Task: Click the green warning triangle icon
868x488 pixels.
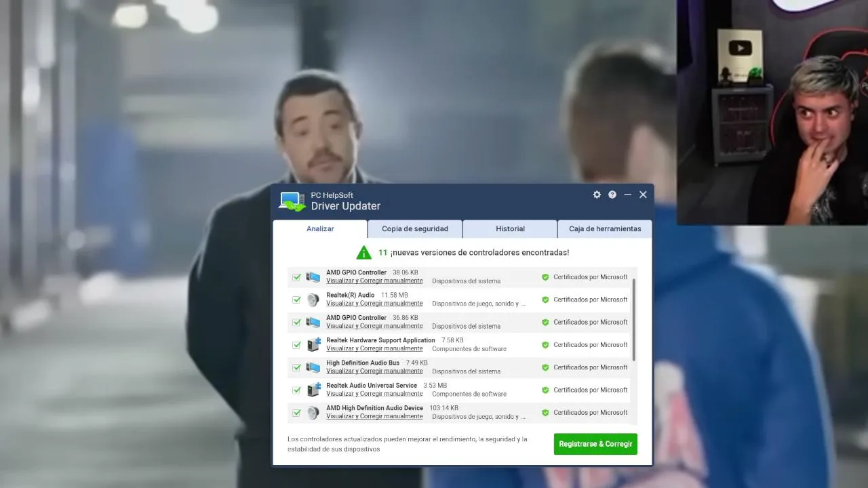Action: (x=364, y=253)
